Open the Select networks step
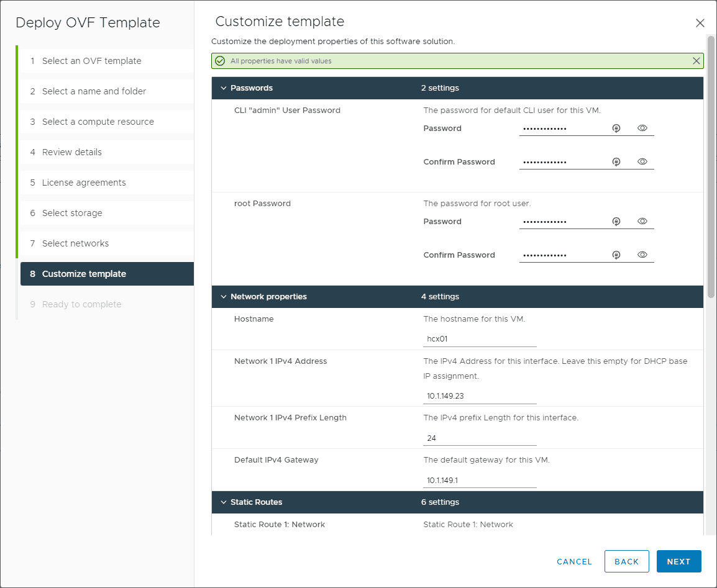 click(75, 243)
